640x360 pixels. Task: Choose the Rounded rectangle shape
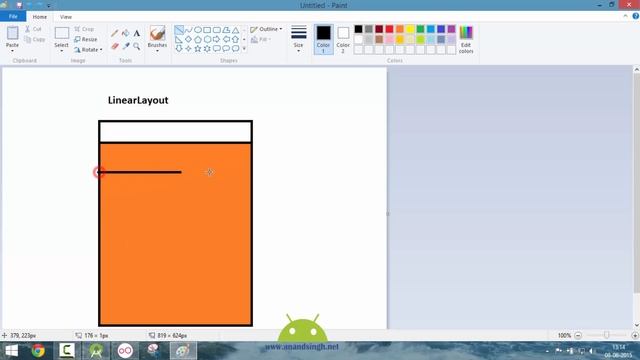tap(217, 30)
